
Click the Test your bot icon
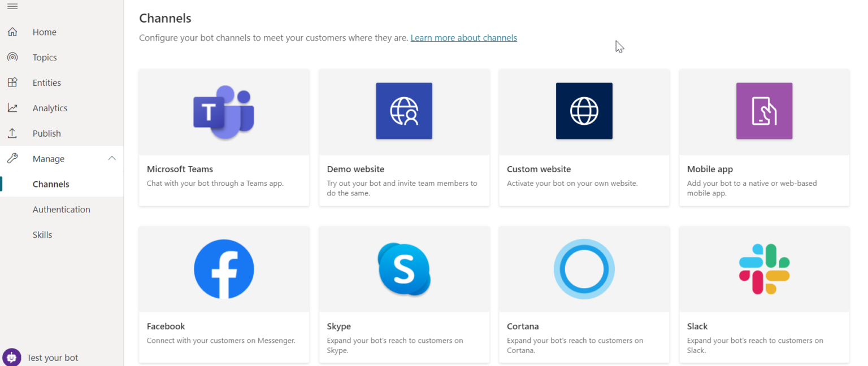tap(11, 358)
